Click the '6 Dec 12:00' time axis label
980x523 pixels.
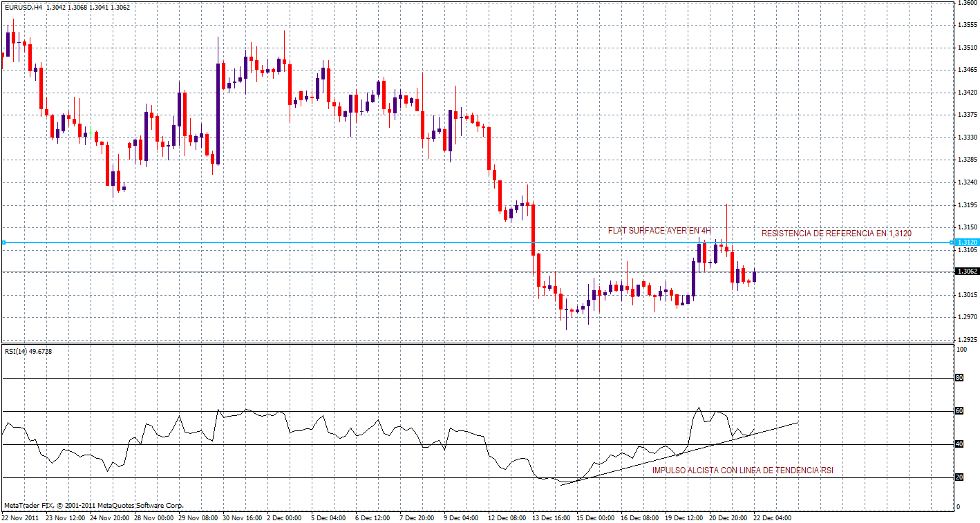tap(372, 517)
